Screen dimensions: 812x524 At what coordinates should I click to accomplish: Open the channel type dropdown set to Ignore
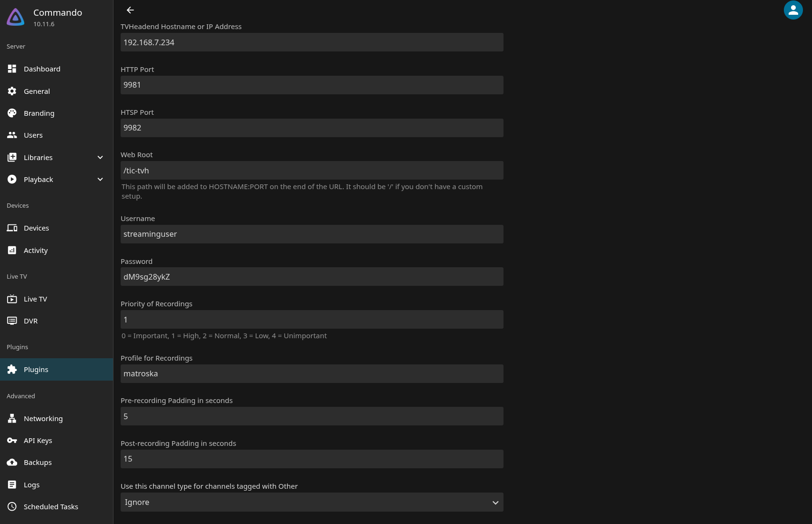[312, 502]
